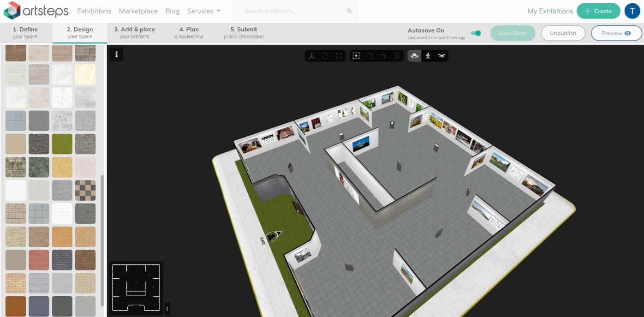Screen dimensions: 644x317
Task: Click the undo arrow icon
Action: 383,56
